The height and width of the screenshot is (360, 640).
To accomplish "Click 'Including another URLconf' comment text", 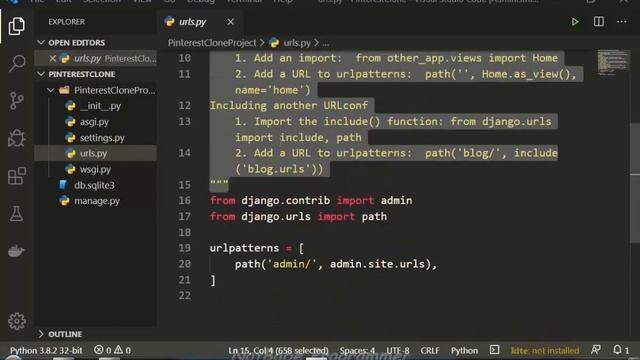I will click(289, 105).
